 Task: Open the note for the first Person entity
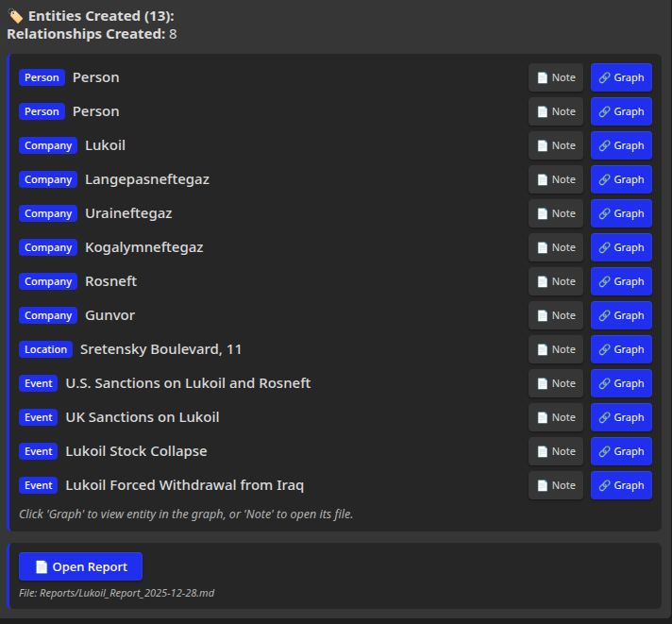click(555, 77)
